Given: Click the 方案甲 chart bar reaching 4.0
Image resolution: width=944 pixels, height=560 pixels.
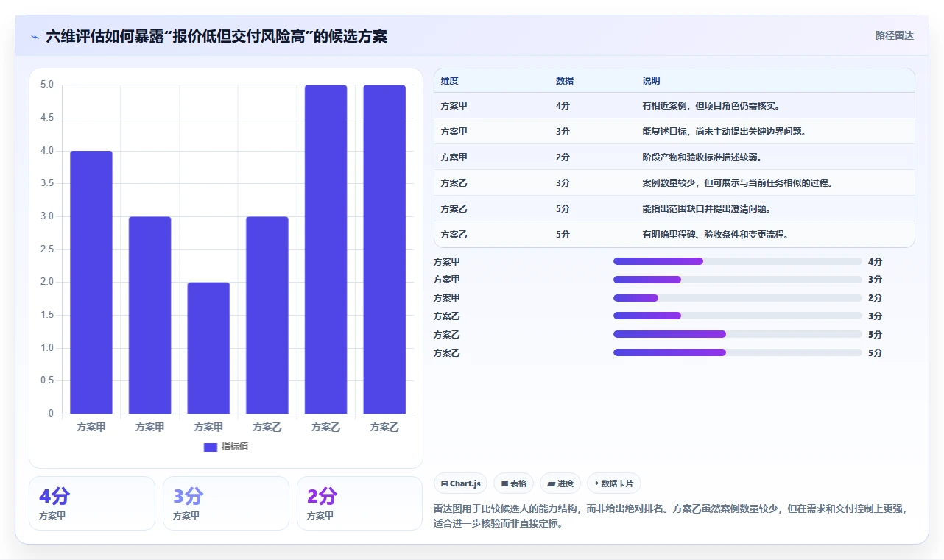Looking at the screenshot, I should 91,283.
